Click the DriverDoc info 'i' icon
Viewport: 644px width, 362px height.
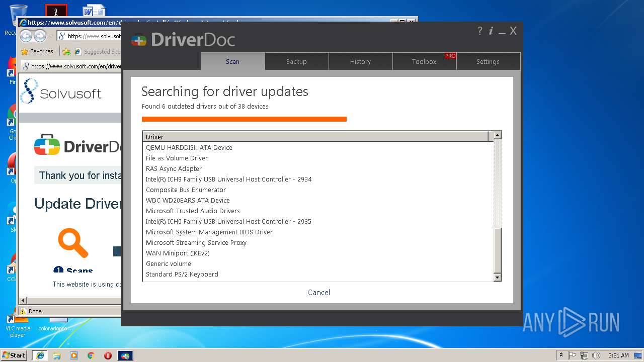tap(491, 31)
